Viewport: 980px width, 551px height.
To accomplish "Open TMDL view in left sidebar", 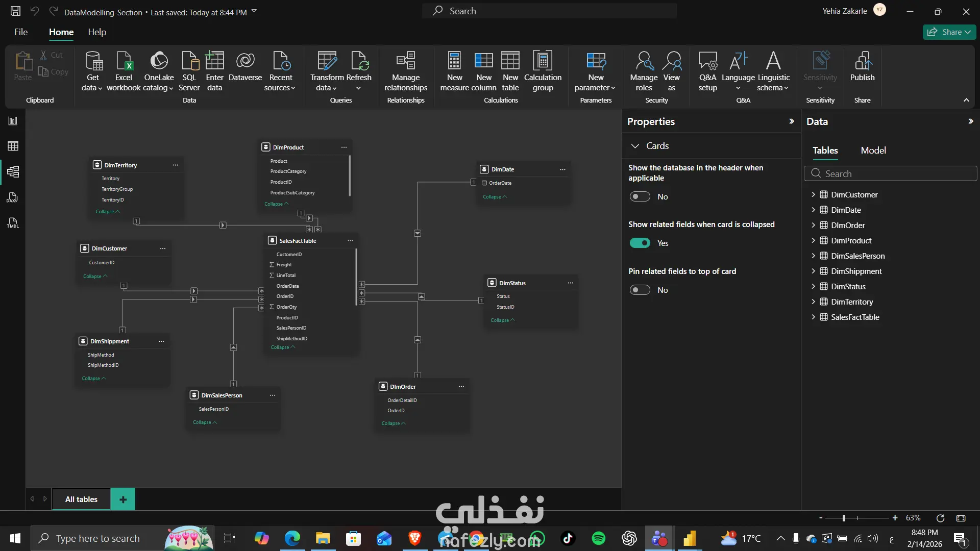I will click(13, 223).
